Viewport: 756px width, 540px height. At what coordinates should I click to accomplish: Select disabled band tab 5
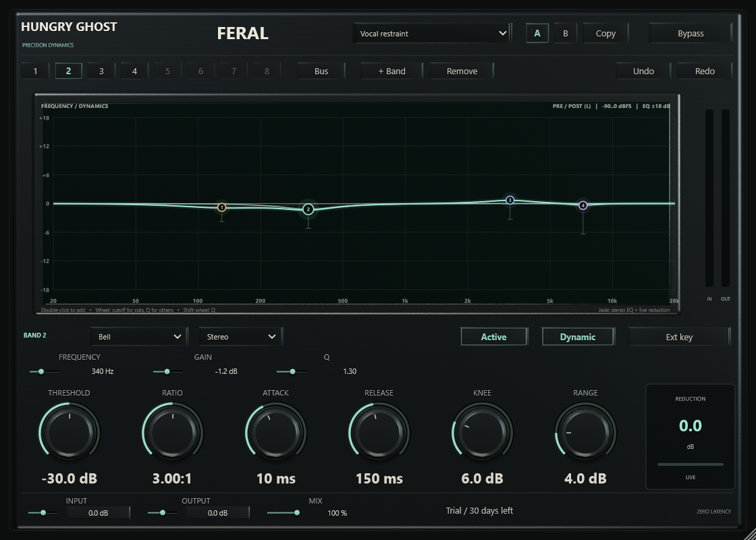point(168,71)
